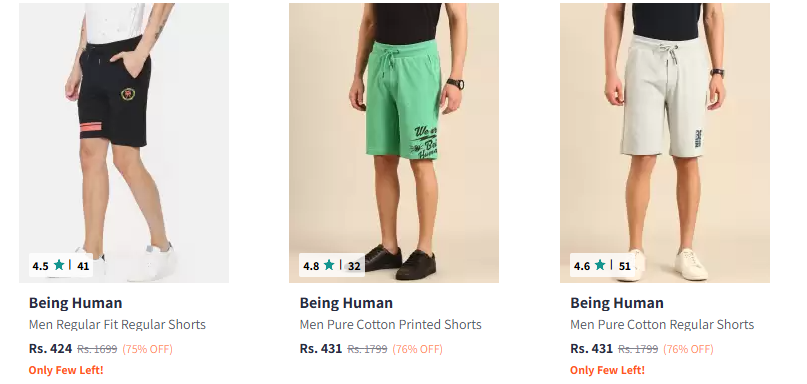807x384 pixels.
Task: Click Being Human brand above Pure Cotton Regular Shorts
Action: point(617,303)
